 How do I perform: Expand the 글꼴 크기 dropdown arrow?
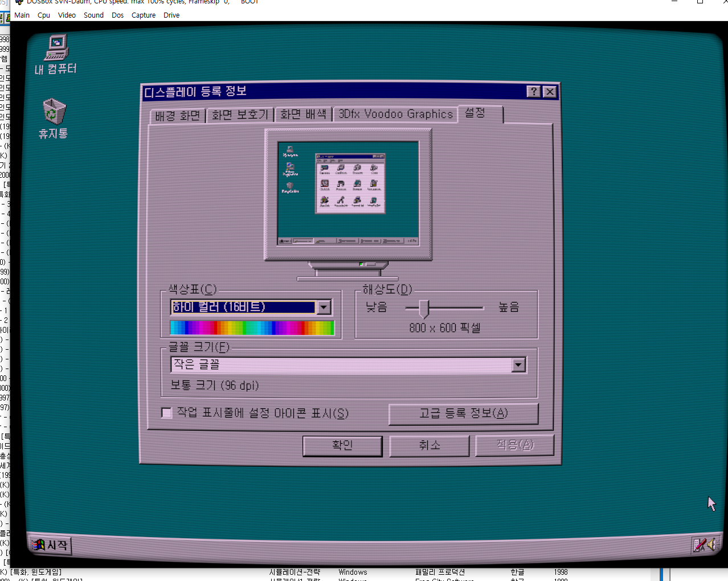coord(518,365)
